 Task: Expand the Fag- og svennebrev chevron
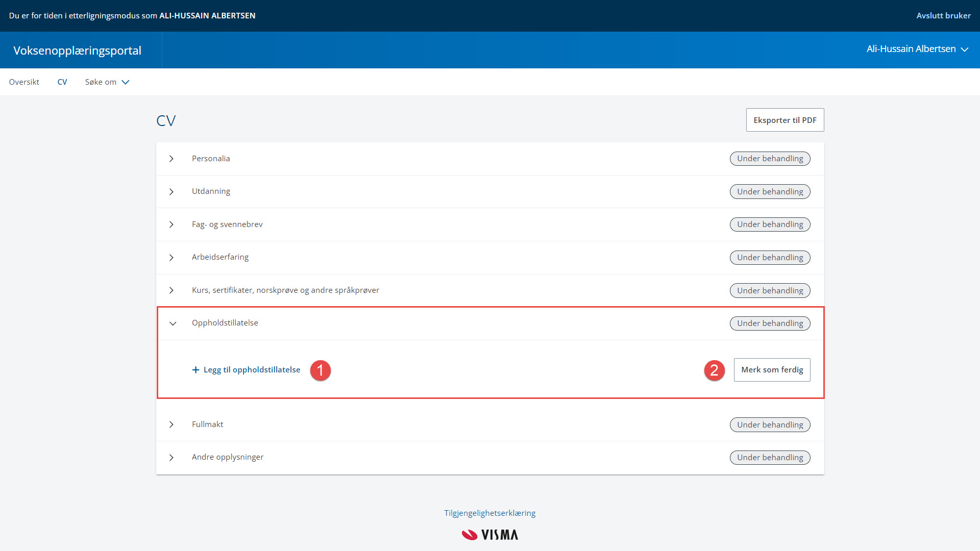coord(171,224)
